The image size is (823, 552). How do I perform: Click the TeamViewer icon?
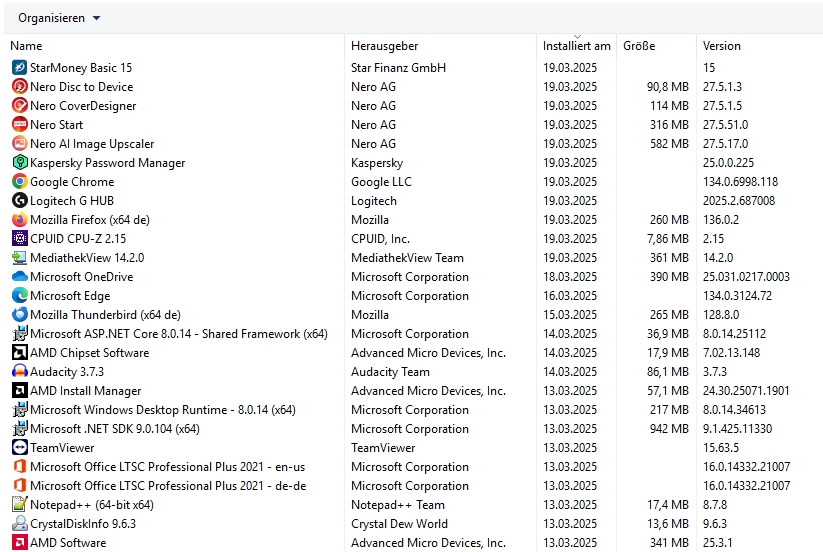[x=20, y=448]
